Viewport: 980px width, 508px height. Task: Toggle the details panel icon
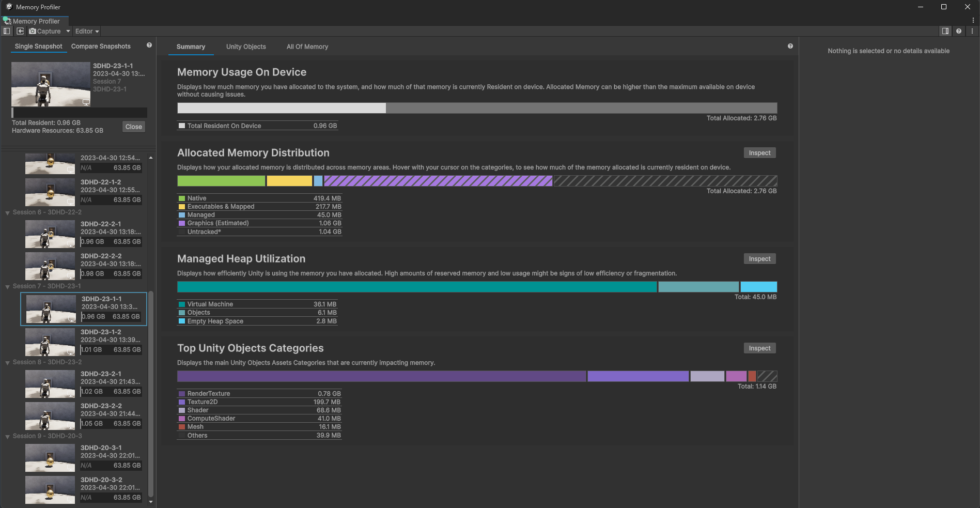click(945, 31)
